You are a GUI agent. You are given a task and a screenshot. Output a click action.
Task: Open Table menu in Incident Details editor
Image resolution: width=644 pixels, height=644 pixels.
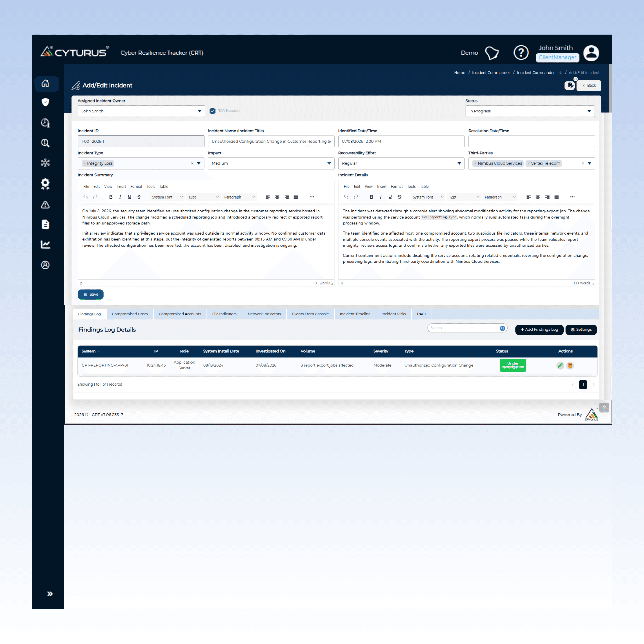pyautogui.click(x=424, y=187)
